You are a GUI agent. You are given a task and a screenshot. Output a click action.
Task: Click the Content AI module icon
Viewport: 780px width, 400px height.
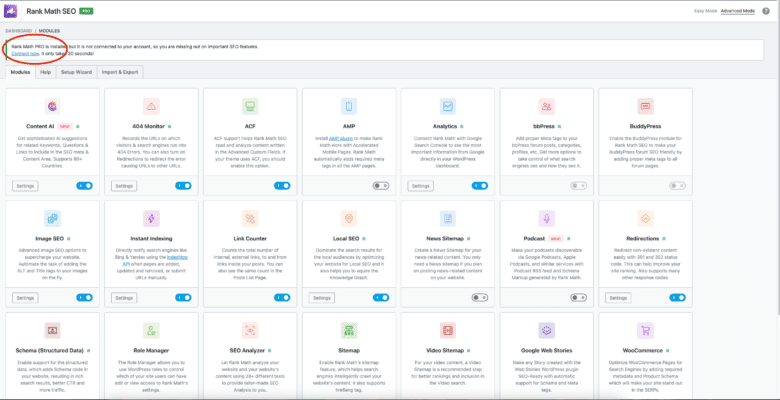pos(54,106)
